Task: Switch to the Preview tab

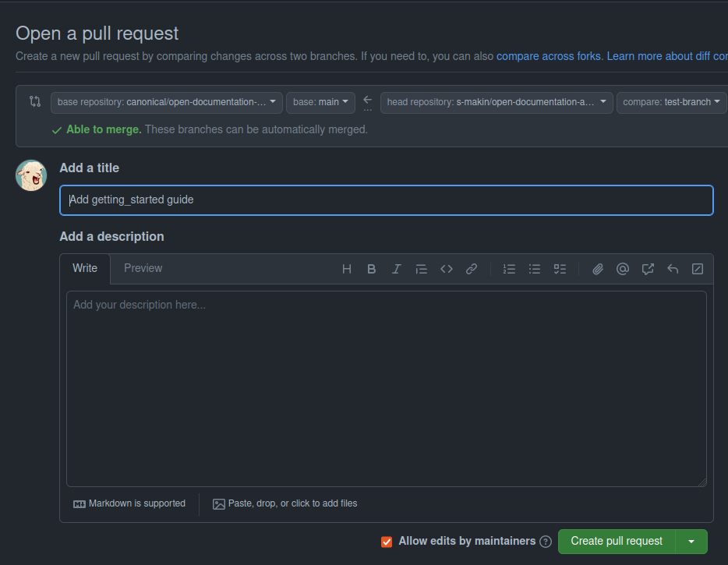Action: point(143,268)
